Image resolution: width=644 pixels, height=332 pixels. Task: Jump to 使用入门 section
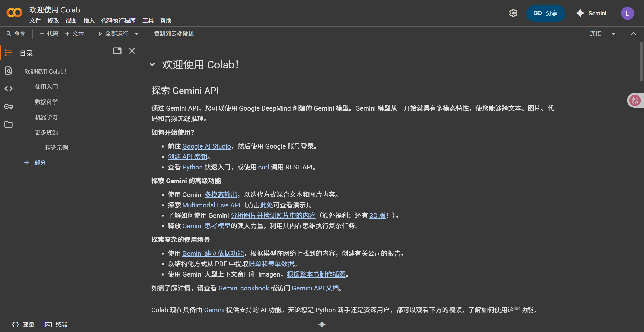pyautogui.click(x=46, y=87)
